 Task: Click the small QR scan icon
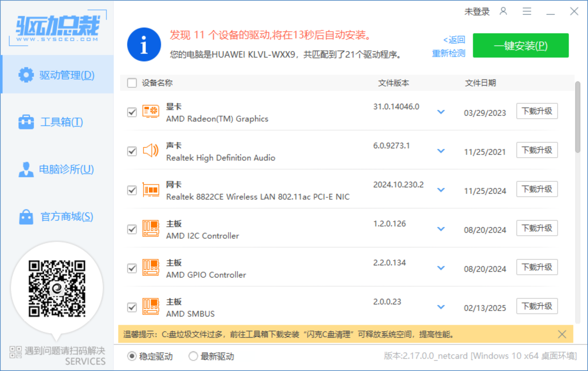(15, 352)
